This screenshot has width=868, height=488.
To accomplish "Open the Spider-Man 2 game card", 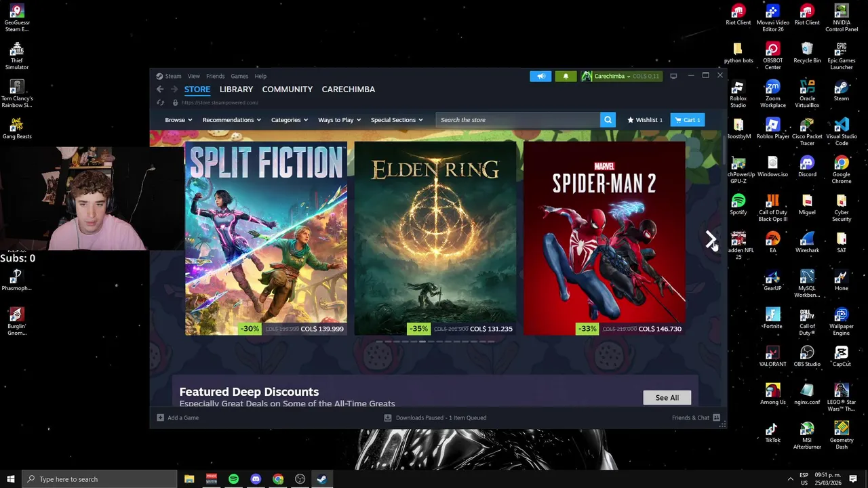I will pos(604,239).
